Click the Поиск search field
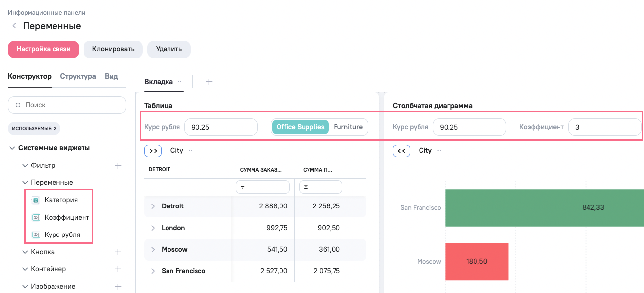This screenshot has width=644, height=293. [67, 105]
